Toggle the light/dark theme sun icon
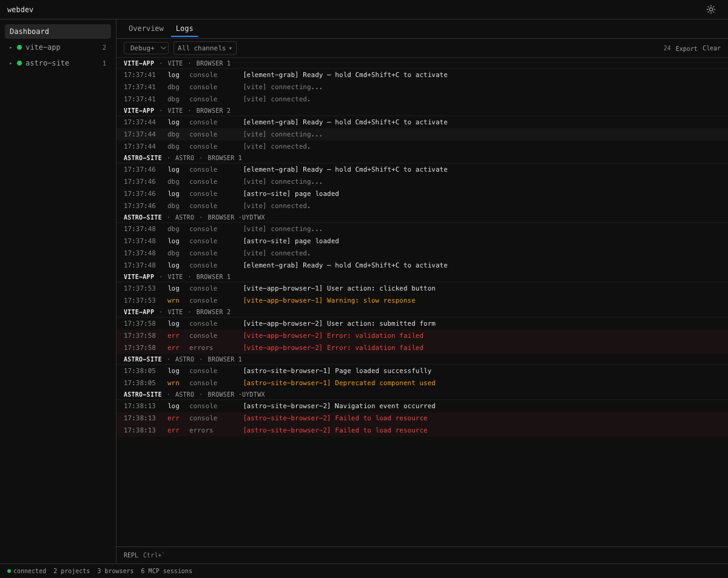Viewport: 728px width, 578px height. point(711,10)
